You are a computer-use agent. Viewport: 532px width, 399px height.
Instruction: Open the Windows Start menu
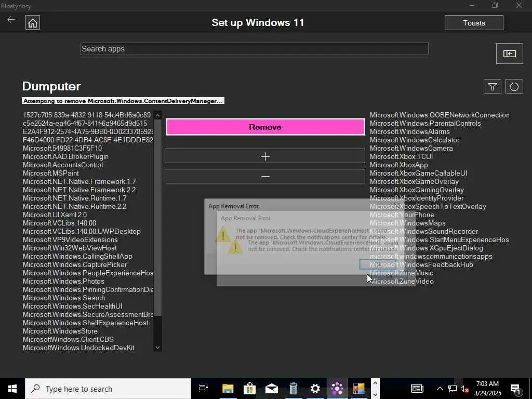click(x=12, y=389)
